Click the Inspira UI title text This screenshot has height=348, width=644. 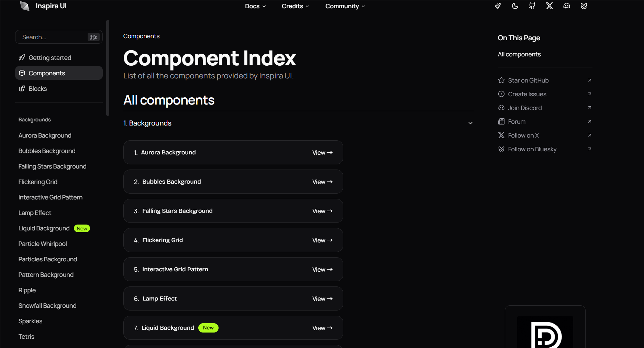(51, 6)
